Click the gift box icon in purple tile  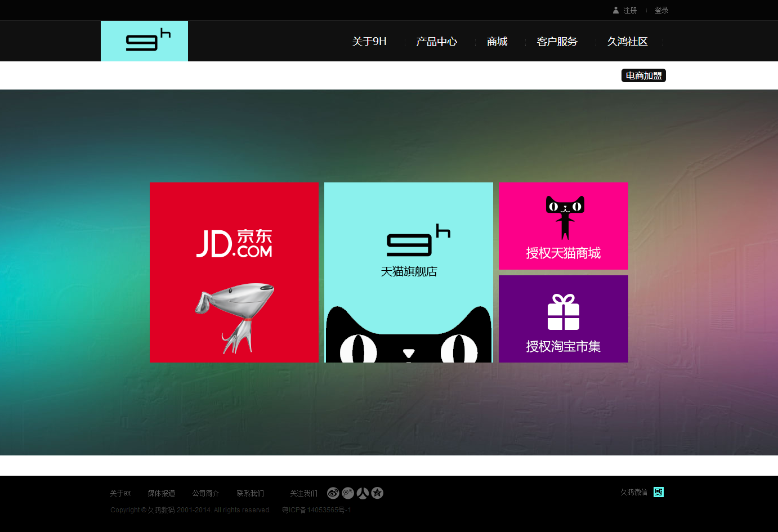(564, 312)
